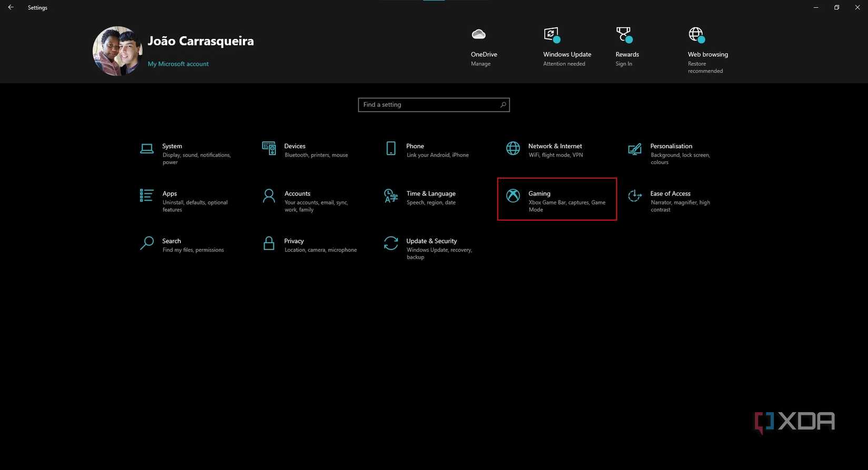868x470 pixels.
Task: Open the Privacy padlock icon
Action: [269, 243]
